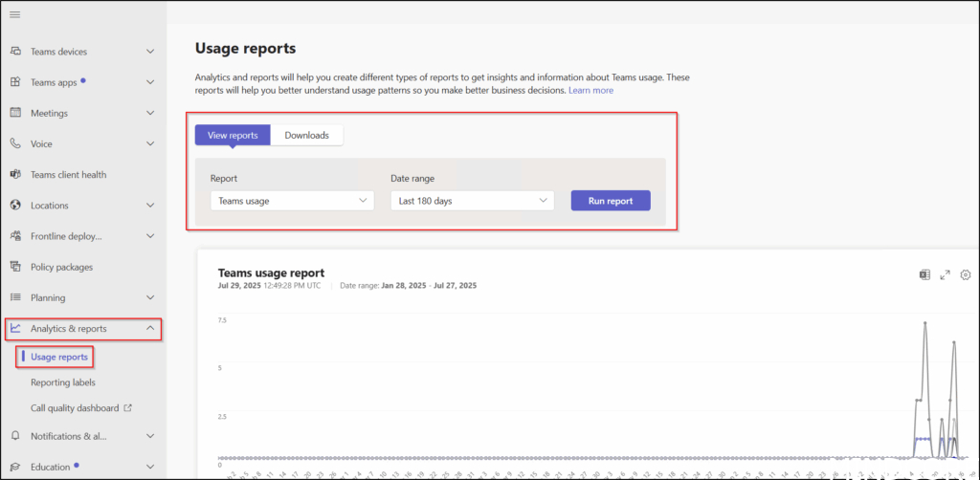Click the Teams devices sidebar icon
980x480 pixels.
click(15, 52)
